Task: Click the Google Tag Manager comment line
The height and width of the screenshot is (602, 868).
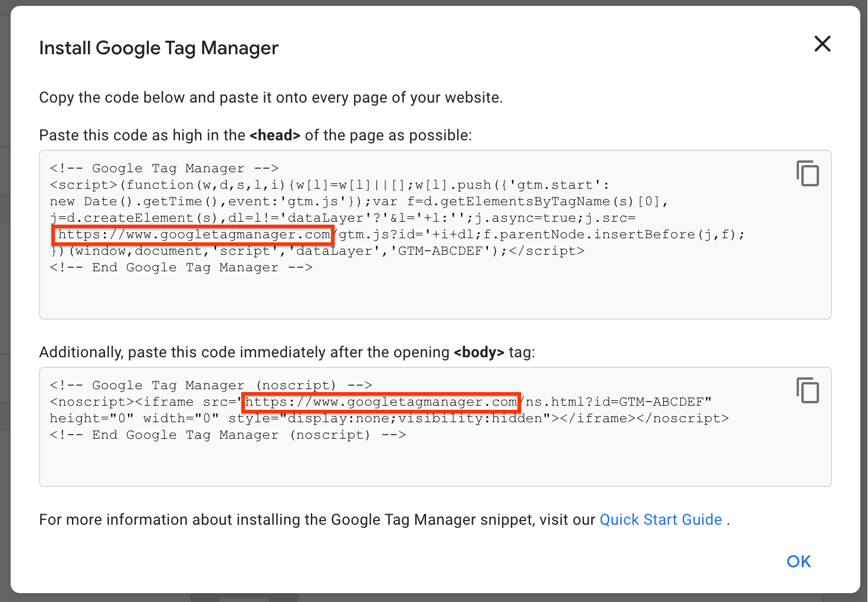Action: (x=163, y=168)
